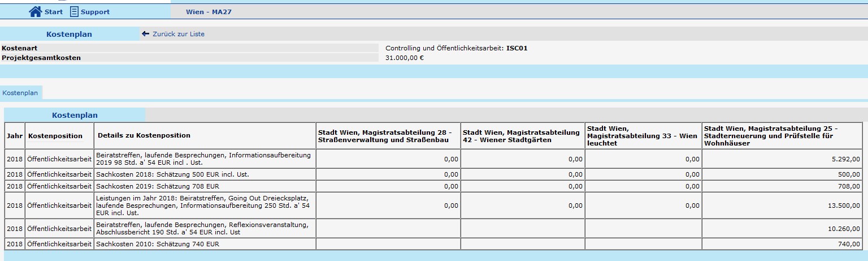Click Magistratsabteilung 33 Wien leuchtet column header
Screen dimensions: 868x261
pyautogui.click(x=643, y=136)
